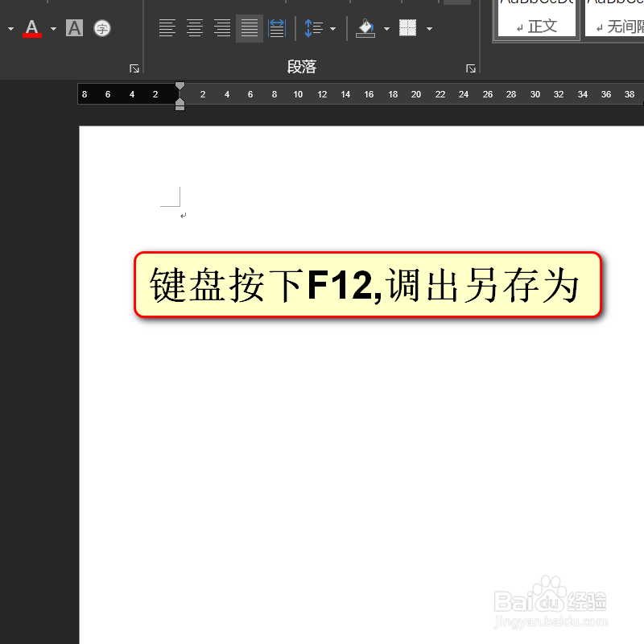The height and width of the screenshot is (644, 644).
Task: Open the Paragraph settings dialog launcher
Action: (x=471, y=68)
